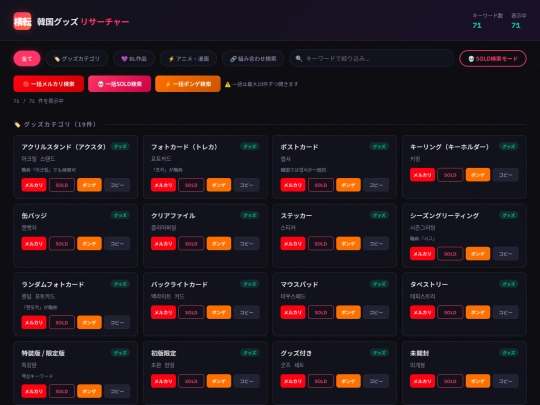Click ボンゲ on グッズ付き card
Screen dimensions: 540x405
[x=348, y=381]
